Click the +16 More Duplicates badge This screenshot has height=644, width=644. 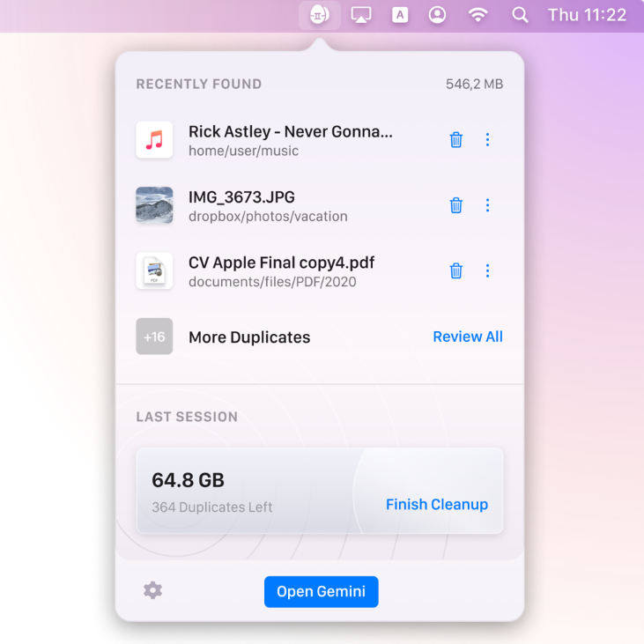154,337
